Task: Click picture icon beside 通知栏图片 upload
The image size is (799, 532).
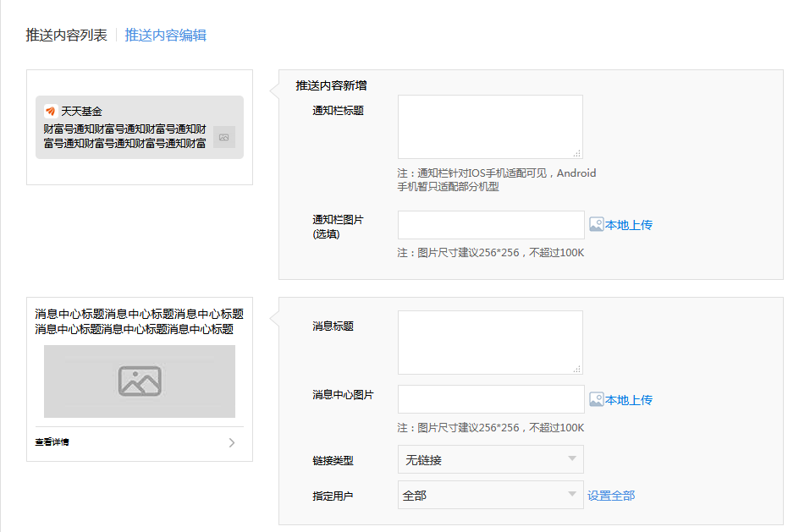Action: (596, 224)
